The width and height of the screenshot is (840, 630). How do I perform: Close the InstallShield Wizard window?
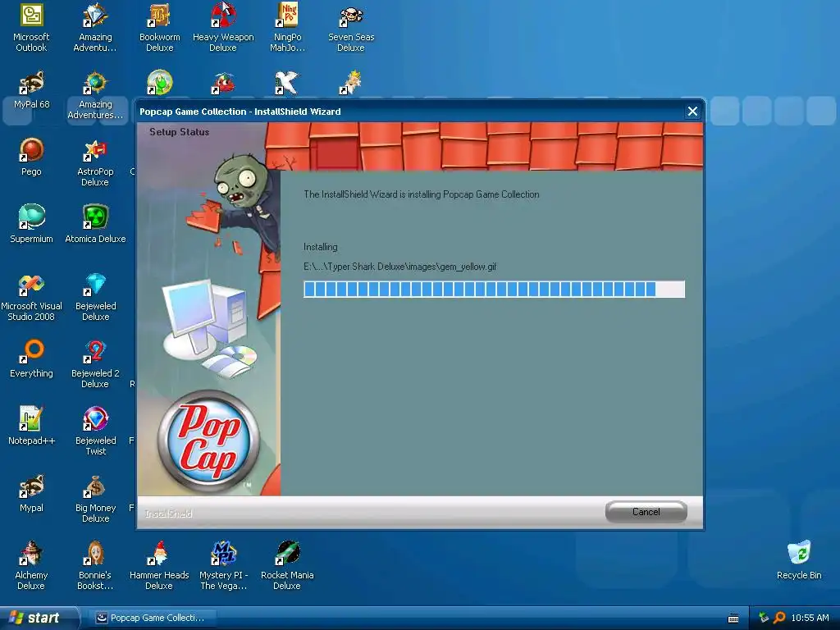point(692,112)
